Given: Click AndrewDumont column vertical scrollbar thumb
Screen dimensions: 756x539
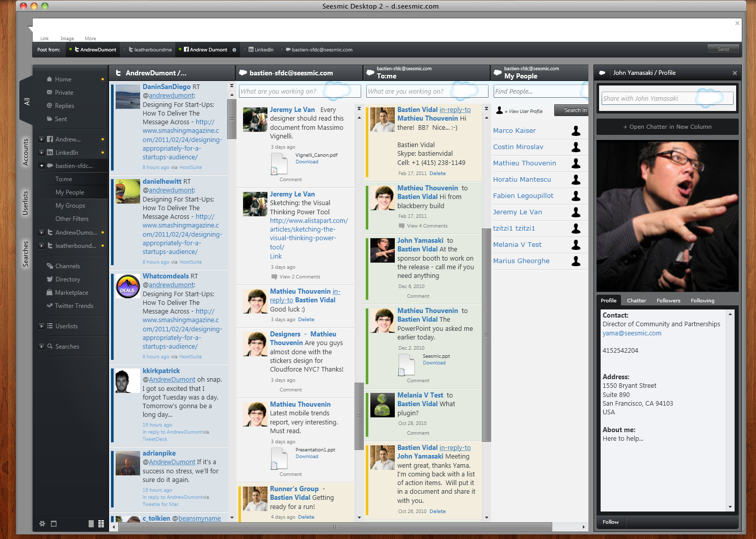Looking at the screenshot, I should [231, 119].
